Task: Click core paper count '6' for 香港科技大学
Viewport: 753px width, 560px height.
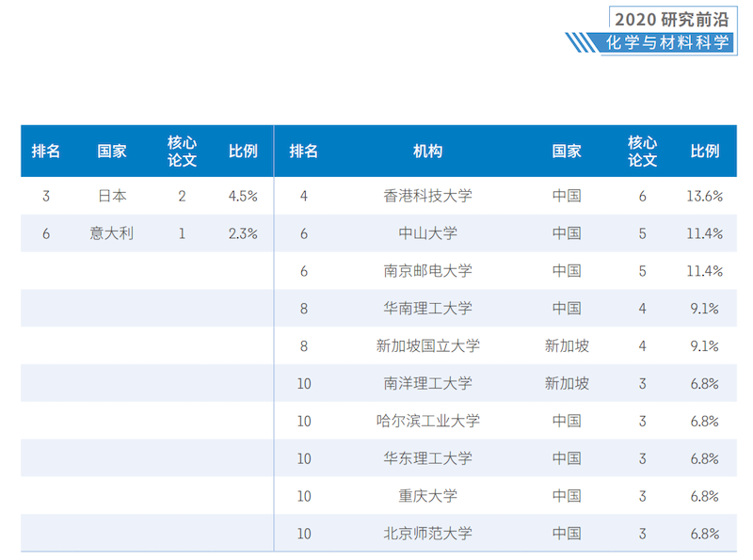Action: 642,196
